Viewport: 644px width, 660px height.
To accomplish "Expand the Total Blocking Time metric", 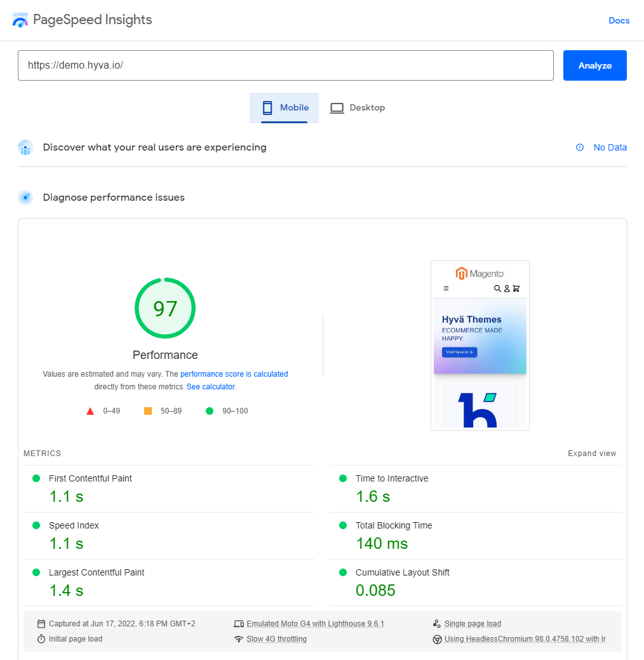I will [393, 525].
